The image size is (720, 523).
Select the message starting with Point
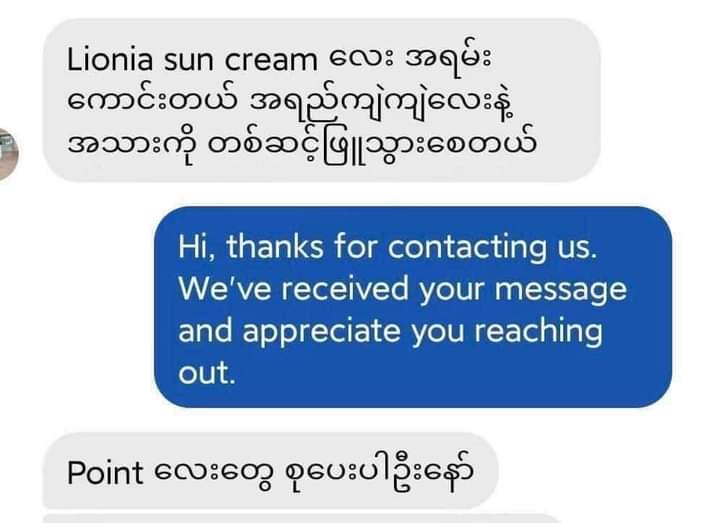pos(270,470)
